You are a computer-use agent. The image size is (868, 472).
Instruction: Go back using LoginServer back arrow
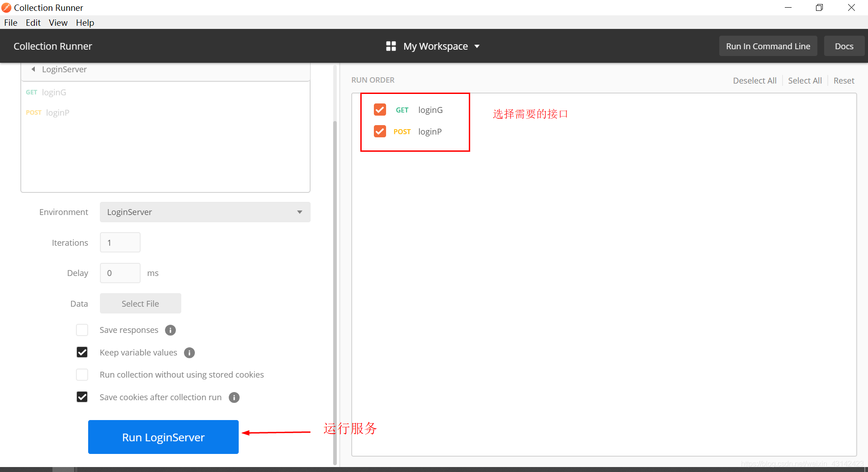tap(33, 69)
